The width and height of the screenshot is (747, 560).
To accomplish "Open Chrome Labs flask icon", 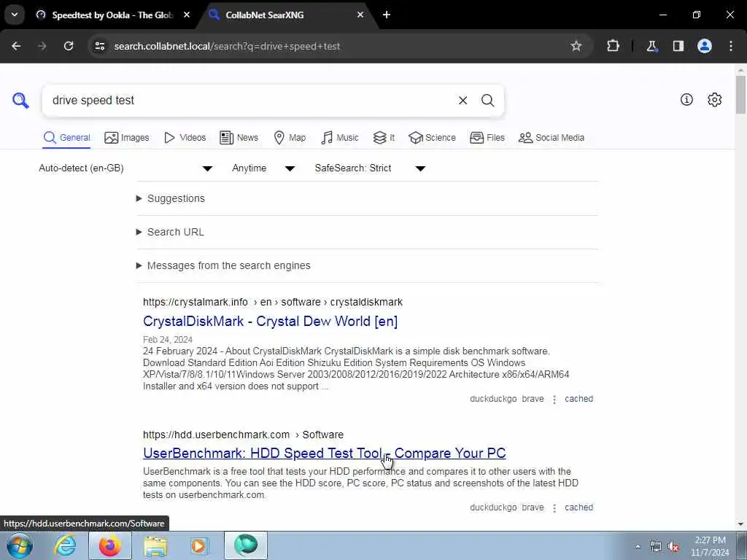I will click(651, 46).
